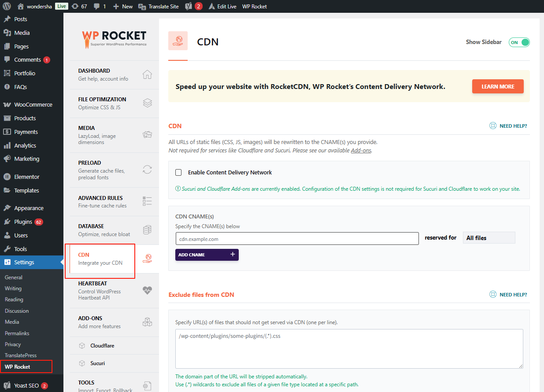Image resolution: width=544 pixels, height=392 pixels.
Task: Click the ADD CNAME button
Action: coord(207,255)
